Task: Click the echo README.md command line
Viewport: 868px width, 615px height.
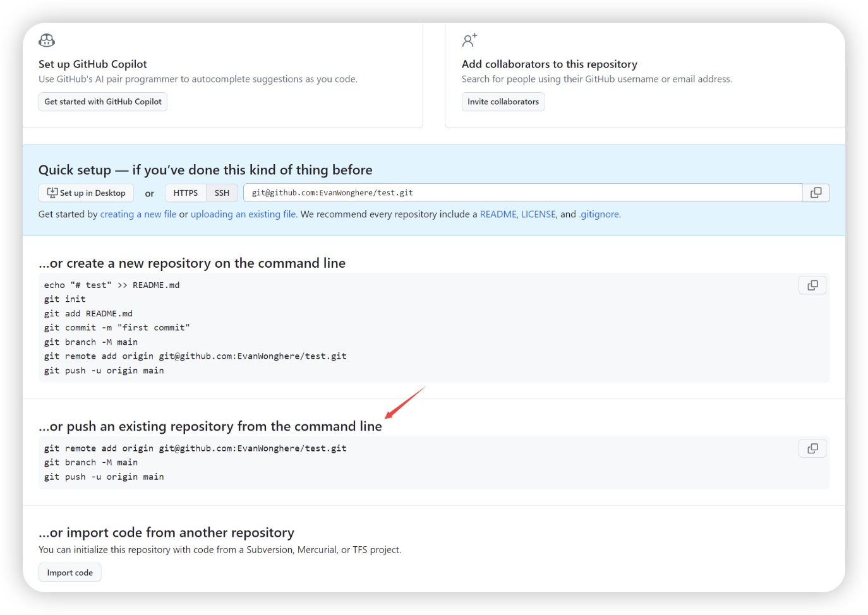Action: tap(112, 285)
